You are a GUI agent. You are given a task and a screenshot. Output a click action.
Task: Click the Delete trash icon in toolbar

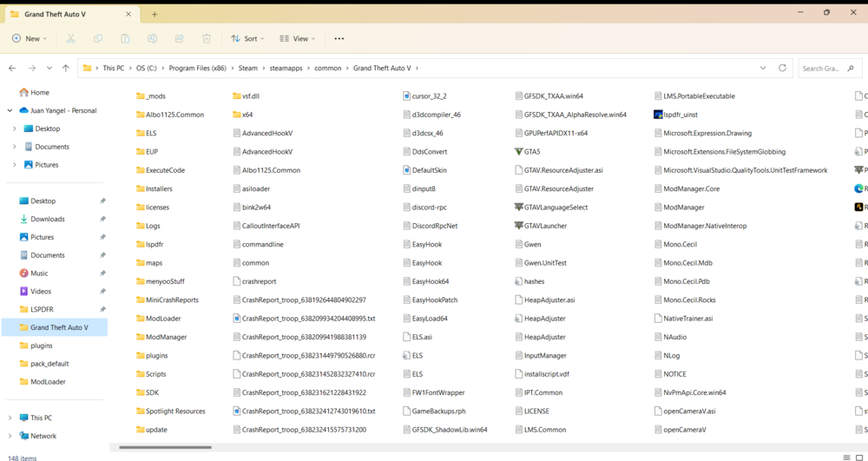(207, 39)
